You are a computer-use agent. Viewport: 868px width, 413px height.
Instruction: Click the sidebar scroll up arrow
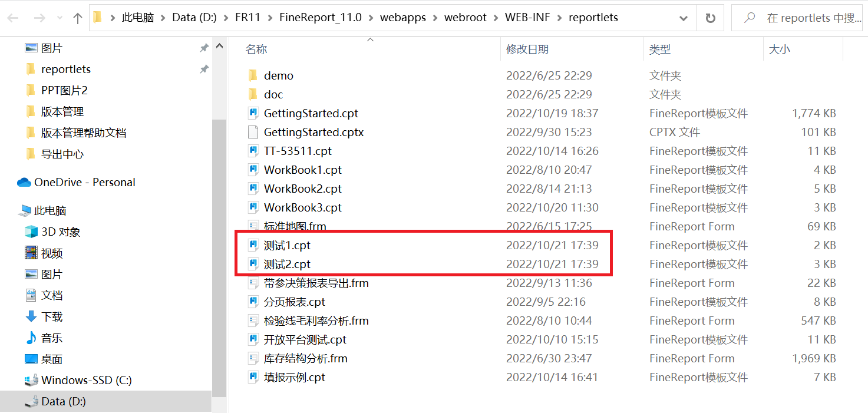[219, 47]
